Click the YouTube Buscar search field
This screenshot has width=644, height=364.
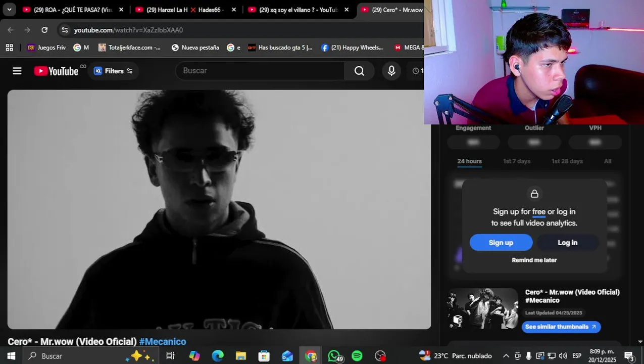[x=260, y=71]
